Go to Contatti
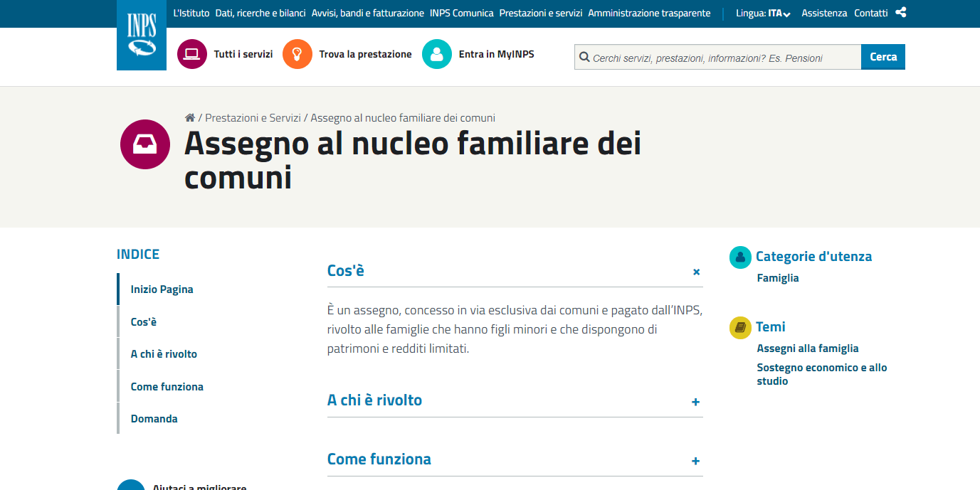 coord(871,14)
